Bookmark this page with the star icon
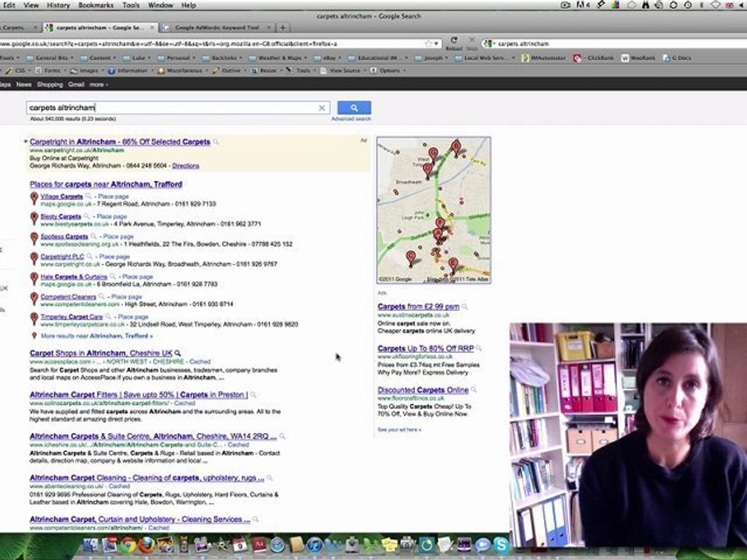Viewport: 747px width, 560px height. tap(428, 44)
